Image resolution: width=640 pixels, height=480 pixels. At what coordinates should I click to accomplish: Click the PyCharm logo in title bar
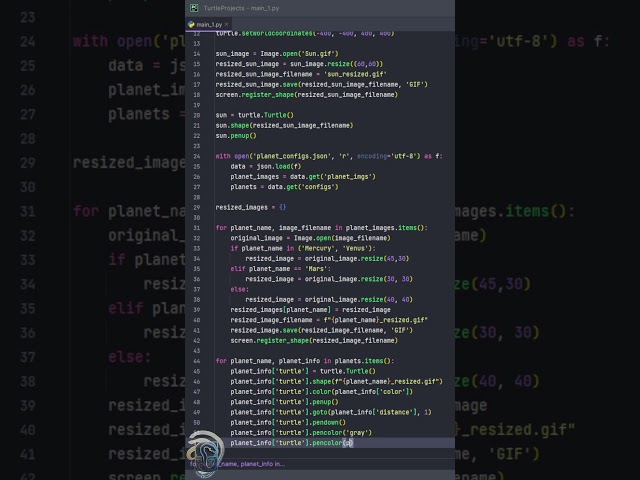pyautogui.click(x=194, y=8)
